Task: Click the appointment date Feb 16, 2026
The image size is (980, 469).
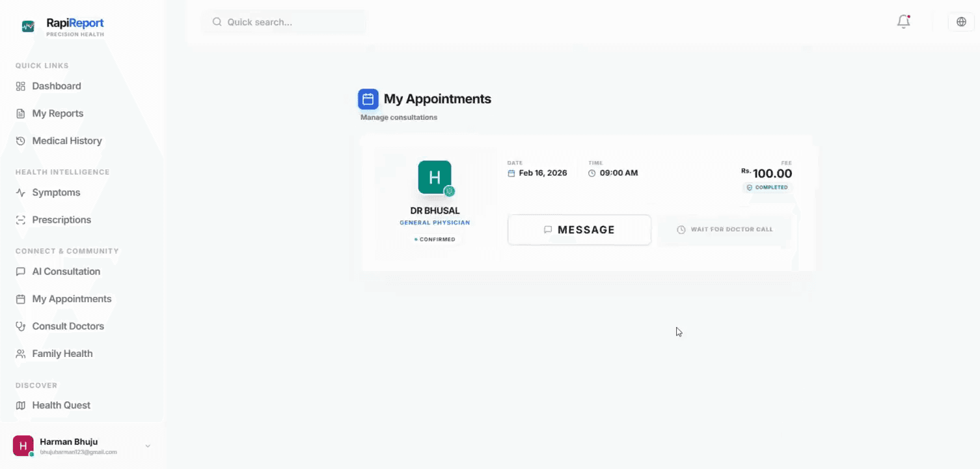Action: click(x=543, y=173)
